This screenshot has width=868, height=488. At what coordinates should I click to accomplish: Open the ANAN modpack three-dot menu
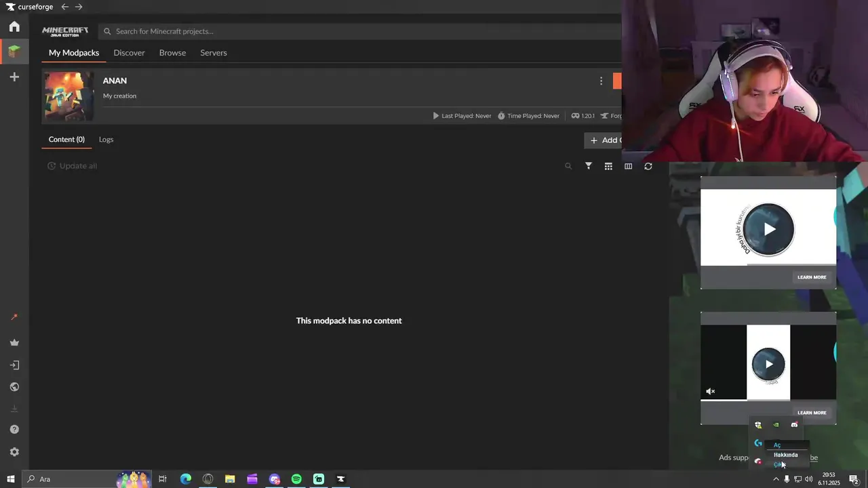(x=601, y=81)
